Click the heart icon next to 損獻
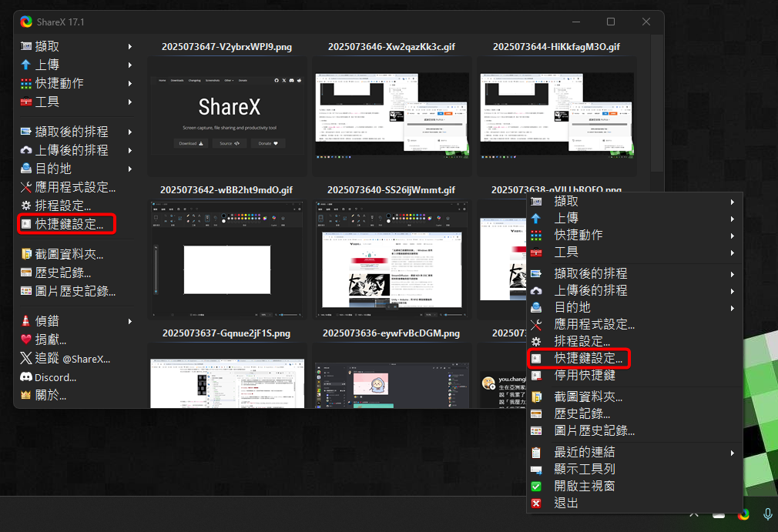The width and height of the screenshot is (778, 532). click(25, 340)
